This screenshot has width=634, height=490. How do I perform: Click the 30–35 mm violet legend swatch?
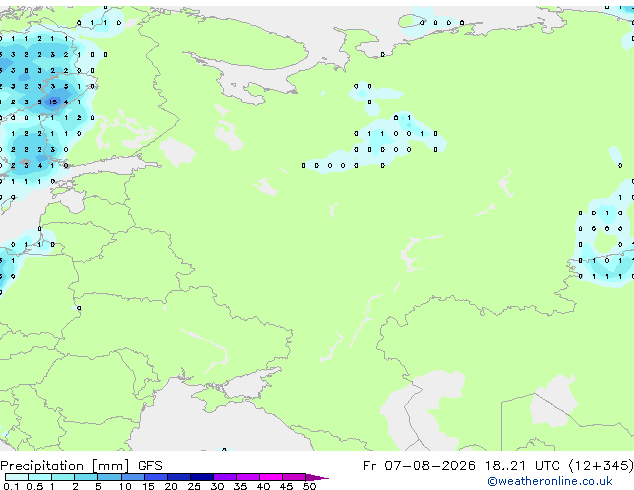pos(225,477)
